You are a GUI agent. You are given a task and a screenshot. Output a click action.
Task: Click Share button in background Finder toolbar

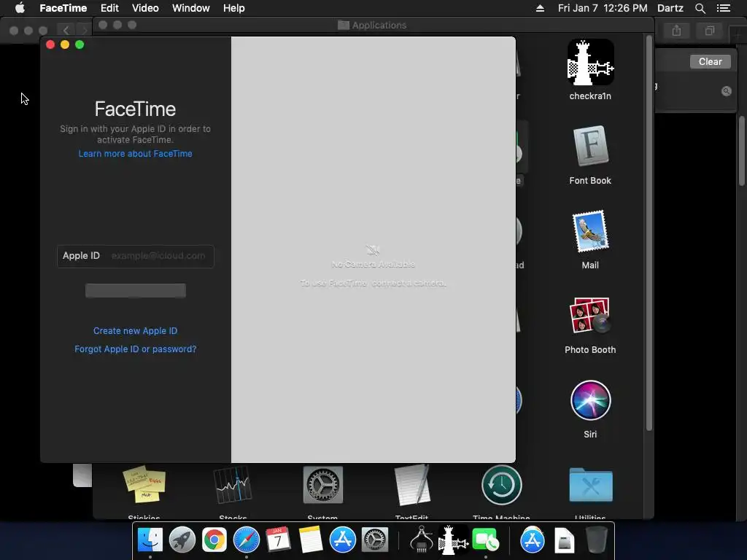pos(676,31)
